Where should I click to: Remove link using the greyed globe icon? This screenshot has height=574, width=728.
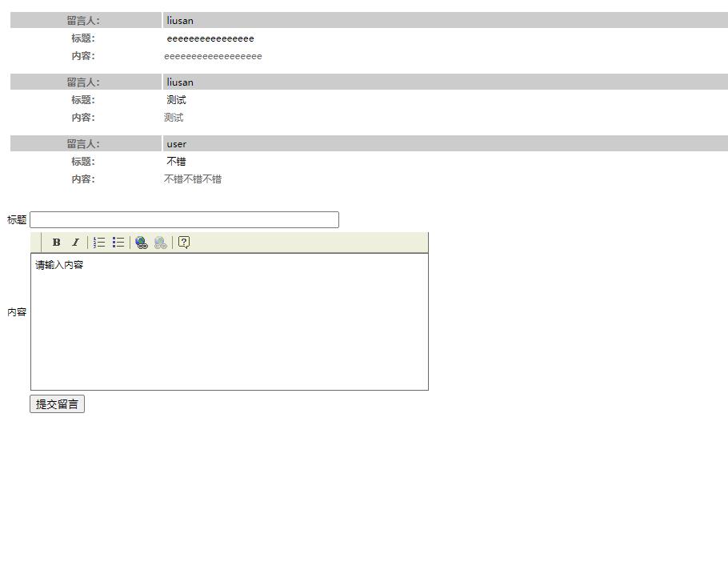click(160, 242)
